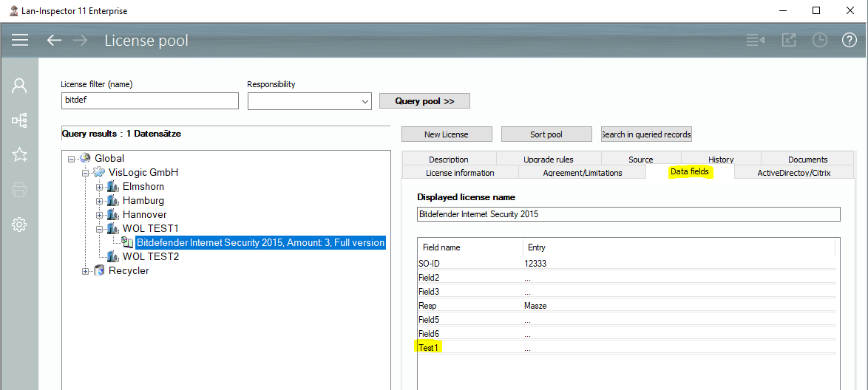Open the network structure sidebar icon
Image resolution: width=868 pixels, height=390 pixels.
20,120
